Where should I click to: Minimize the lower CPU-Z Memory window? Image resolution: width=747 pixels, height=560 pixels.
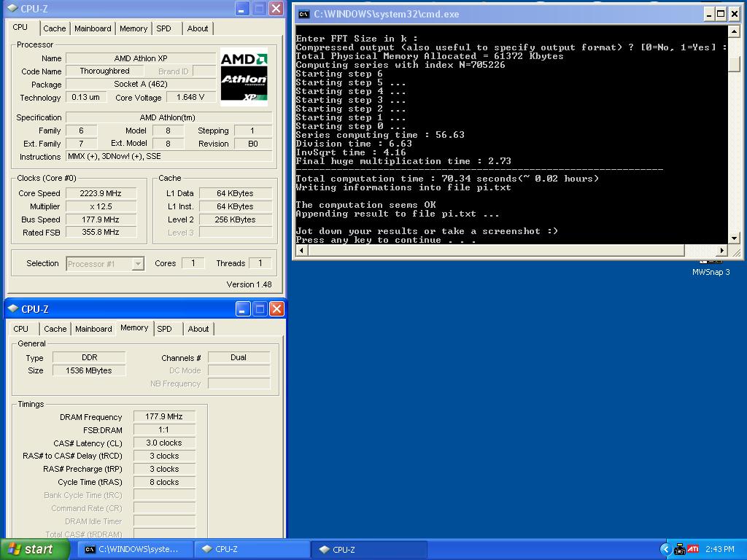(243, 309)
